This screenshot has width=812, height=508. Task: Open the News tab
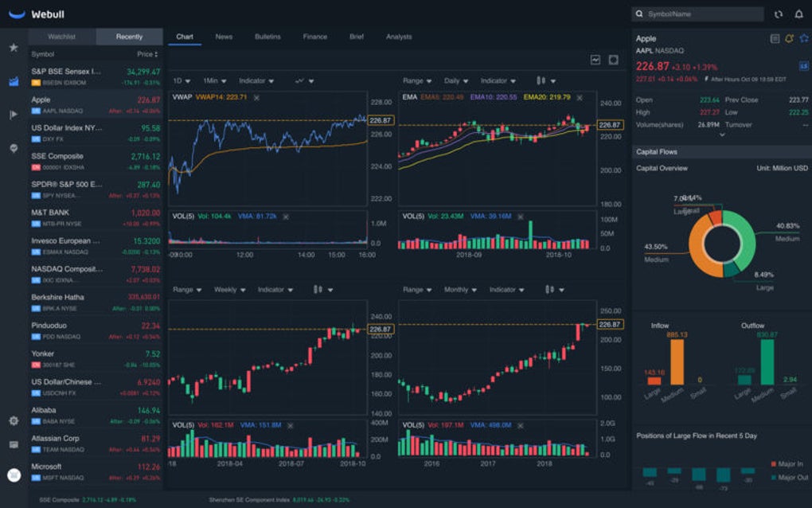(x=224, y=37)
